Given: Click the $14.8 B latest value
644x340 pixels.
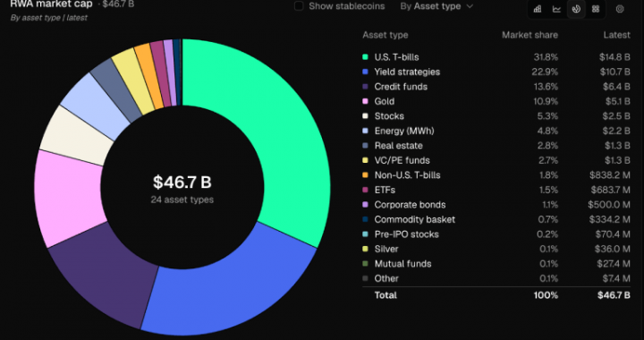Looking at the screenshot, I should (x=614, y=57).
